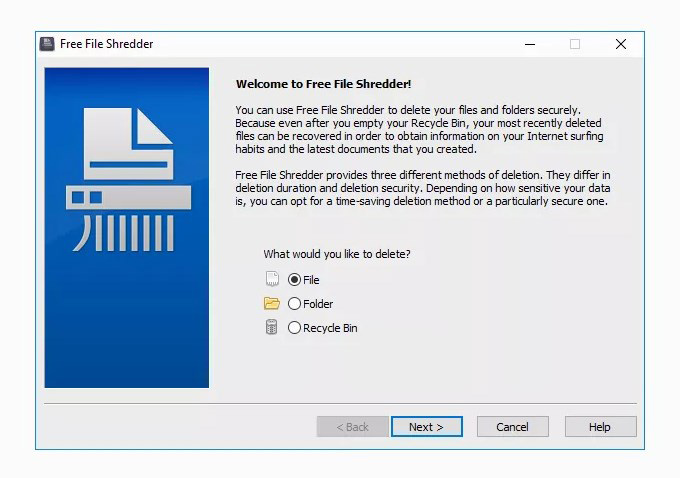Click the heading 'Welcome to Free File Shredder!'
The width and height of the screenshot is (680, 478).
pos(324,84)
